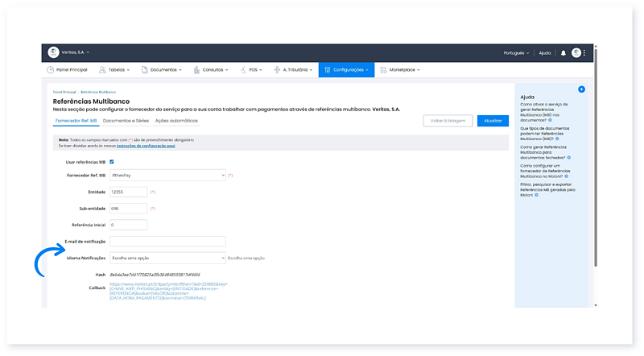This screenshot has width=644, height=356.
Task: Expand the Documentos menu
Action: pyautogui.click(x=162, y=70)
